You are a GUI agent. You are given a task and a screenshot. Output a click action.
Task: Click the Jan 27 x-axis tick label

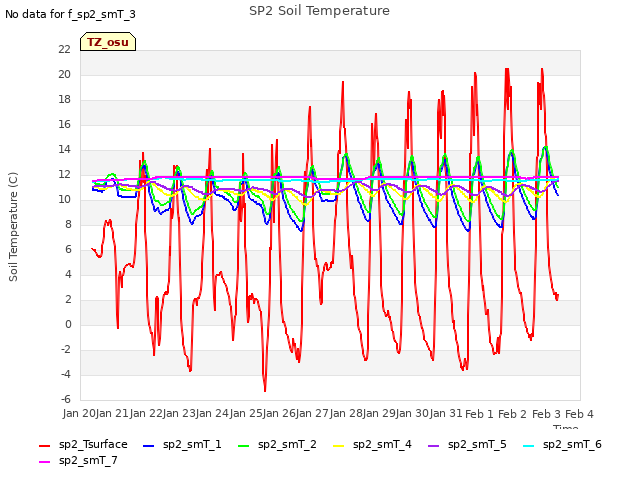(313, 413)
